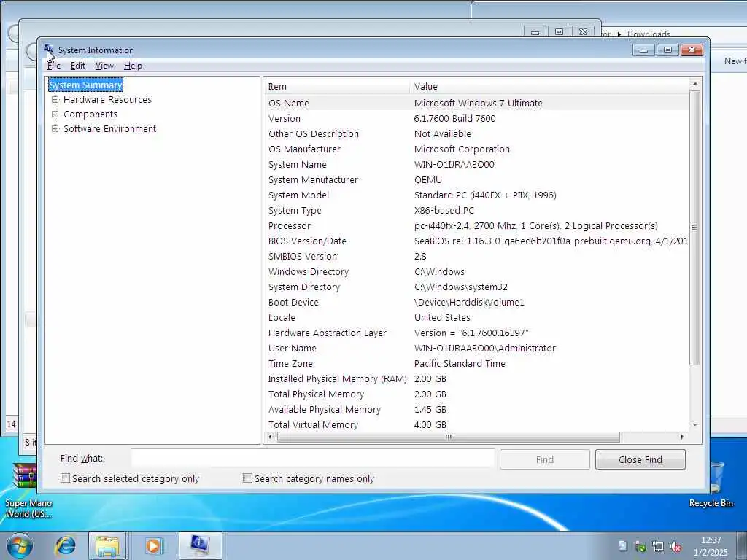Select the BIOS Version/Date row
The width and height of the screenshot is (747, 560).
click(476, 241)
